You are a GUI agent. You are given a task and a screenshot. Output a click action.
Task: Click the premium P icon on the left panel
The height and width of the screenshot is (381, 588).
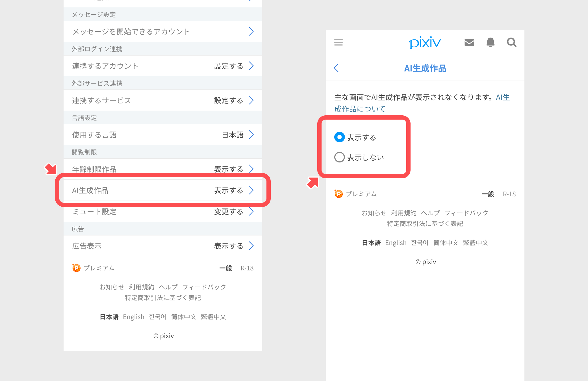[76, 268]
